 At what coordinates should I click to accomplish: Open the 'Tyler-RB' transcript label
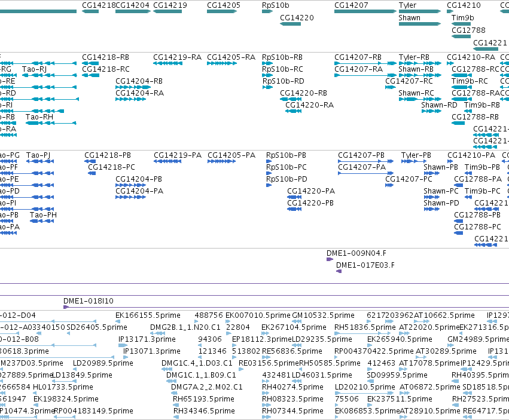[414, 57]
